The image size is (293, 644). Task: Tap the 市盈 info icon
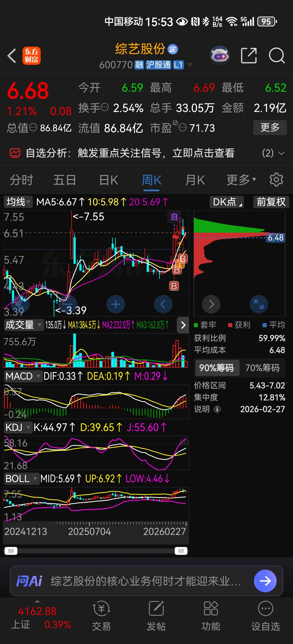pyautogui.click(x=183, y=128)
